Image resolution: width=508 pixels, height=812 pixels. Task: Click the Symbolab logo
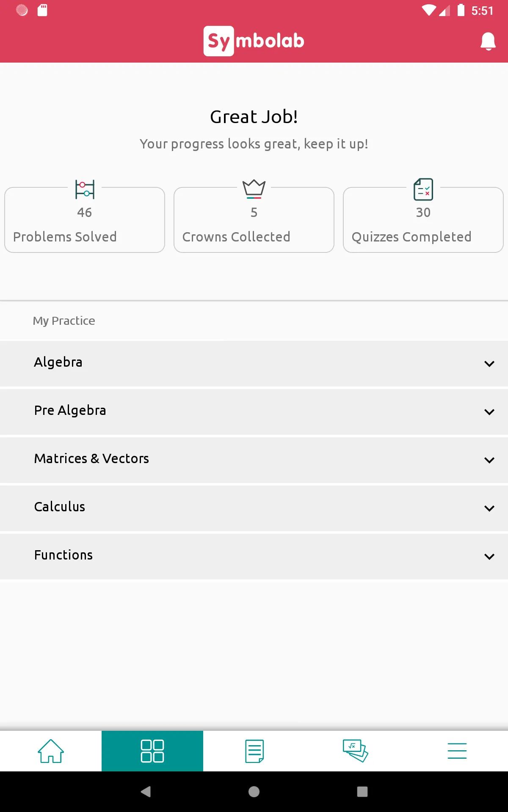coord(254,41)
